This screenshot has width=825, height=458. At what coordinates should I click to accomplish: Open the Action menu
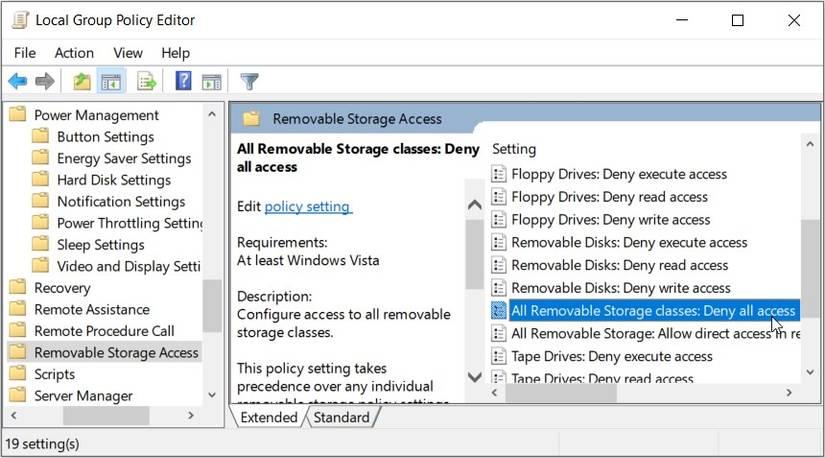74,53
